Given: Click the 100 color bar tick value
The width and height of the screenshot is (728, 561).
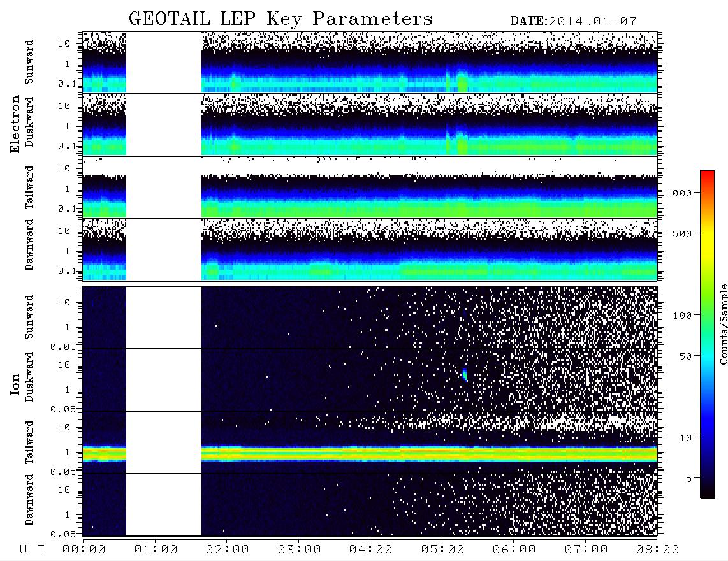Looking at the screenshot, I should [682, 316].
